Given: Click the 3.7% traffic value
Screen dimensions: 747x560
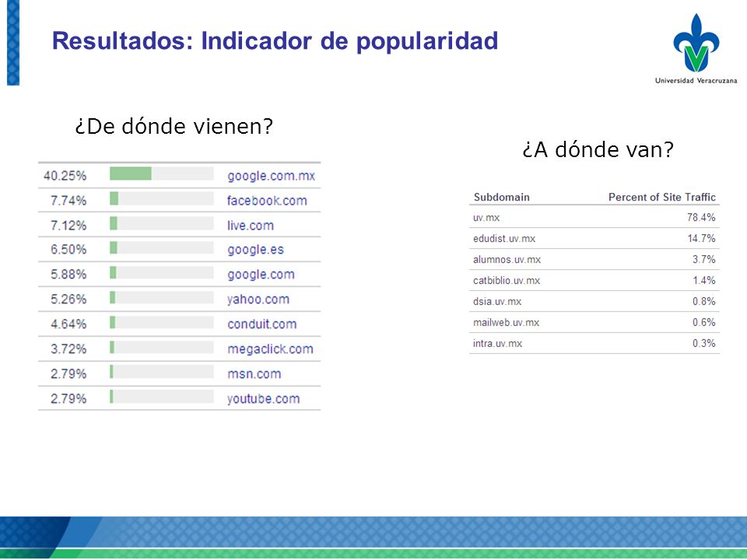Looking at the screenshot, I should pyautogui.click(x=704, y=260).
